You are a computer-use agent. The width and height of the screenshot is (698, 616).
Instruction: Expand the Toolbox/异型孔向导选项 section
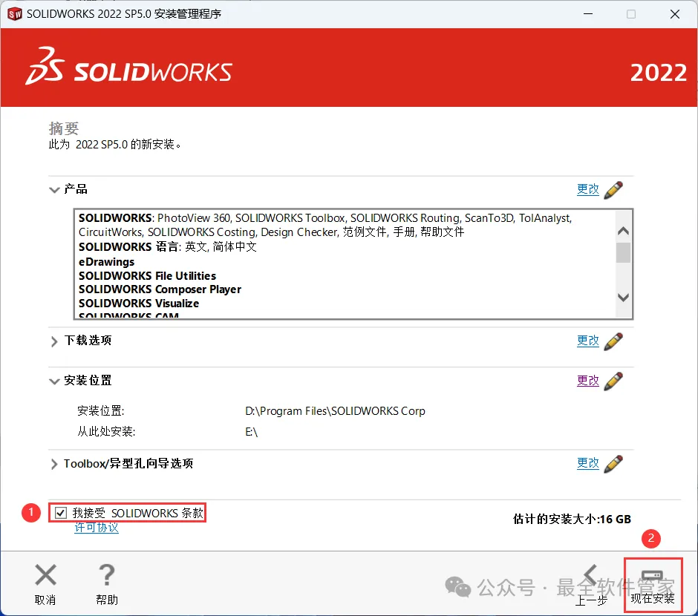[54, 464]
